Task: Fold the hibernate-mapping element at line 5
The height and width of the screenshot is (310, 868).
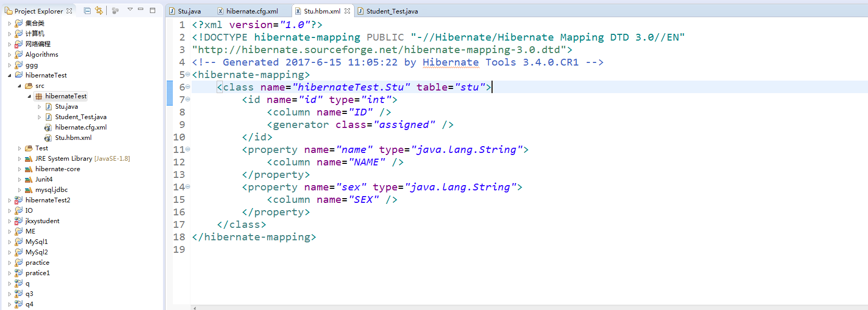Action: 188,74
